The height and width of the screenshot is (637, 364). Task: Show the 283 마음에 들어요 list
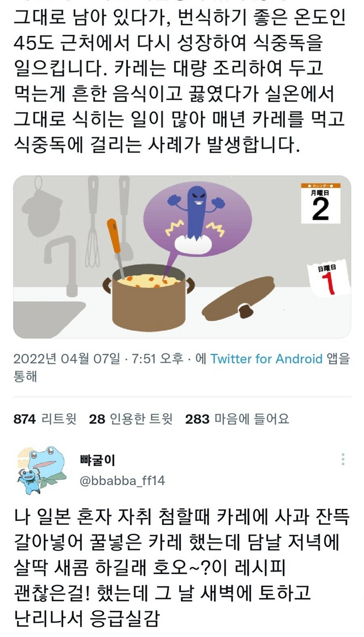[237, 419]
